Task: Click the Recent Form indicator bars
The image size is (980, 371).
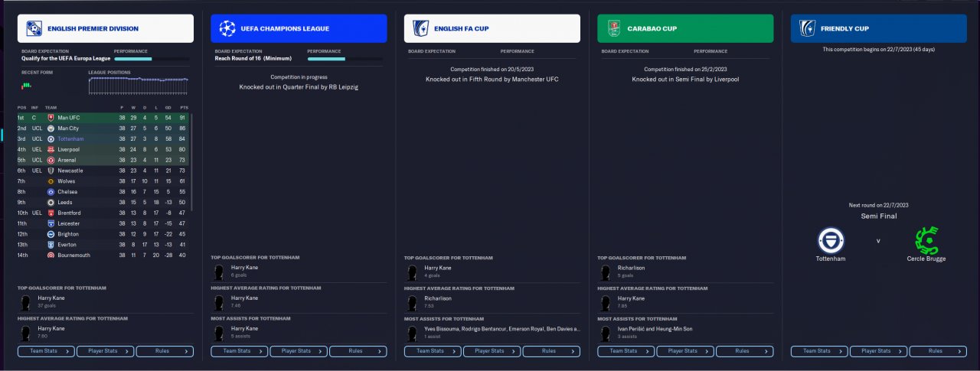Action: 25,85
